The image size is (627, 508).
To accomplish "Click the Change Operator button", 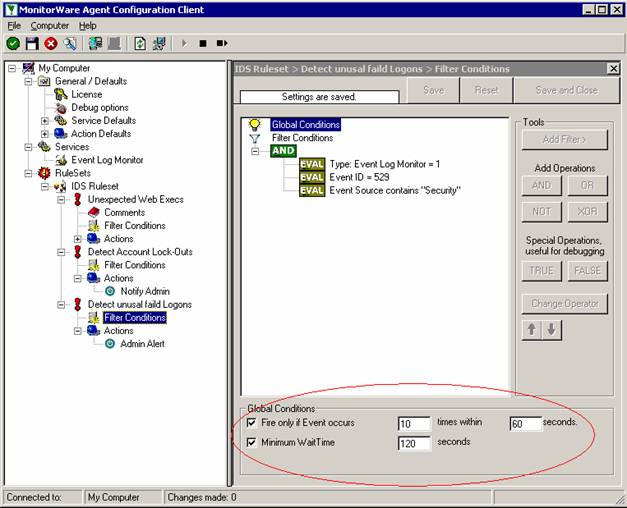I will tap(565, 304).
